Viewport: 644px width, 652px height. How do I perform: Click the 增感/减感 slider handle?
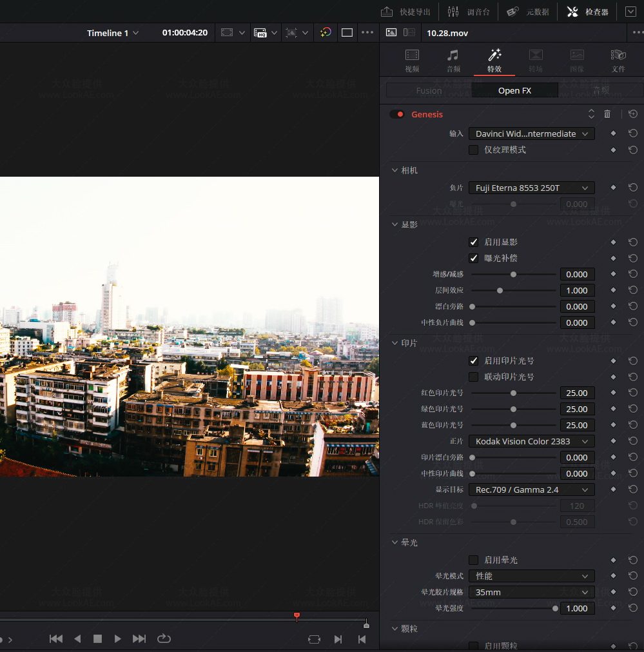(513, 275)
